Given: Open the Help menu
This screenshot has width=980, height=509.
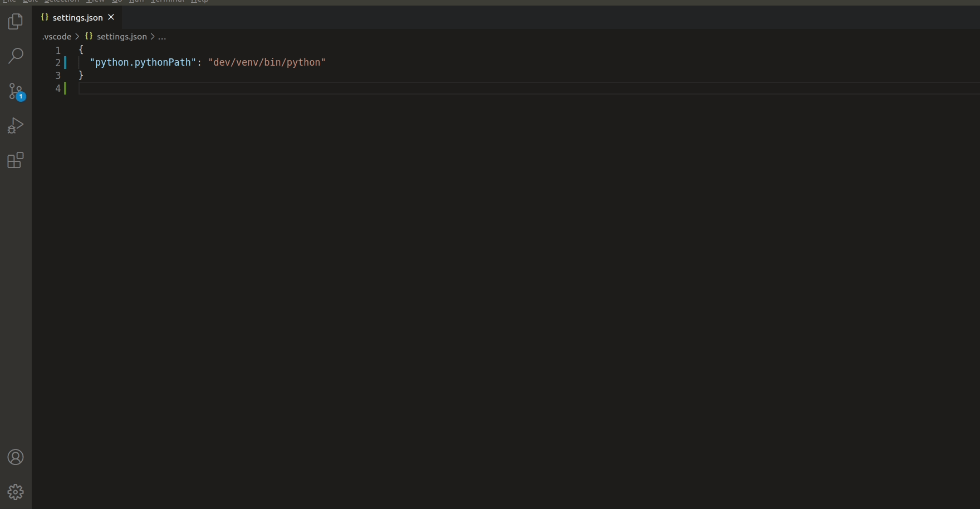Looking at the screenshot, I should (x=199, y=2).
